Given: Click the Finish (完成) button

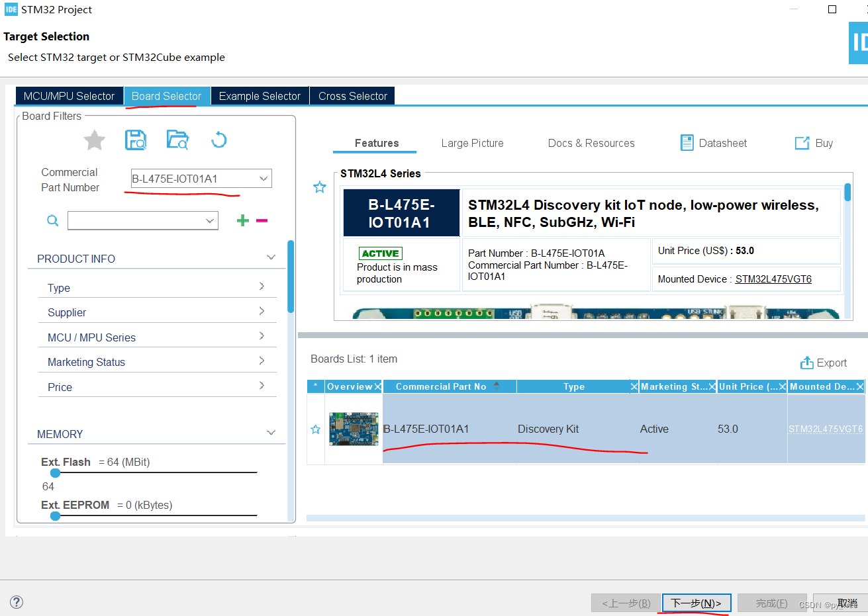Looking at the screenshot, I should click(772, 603).
